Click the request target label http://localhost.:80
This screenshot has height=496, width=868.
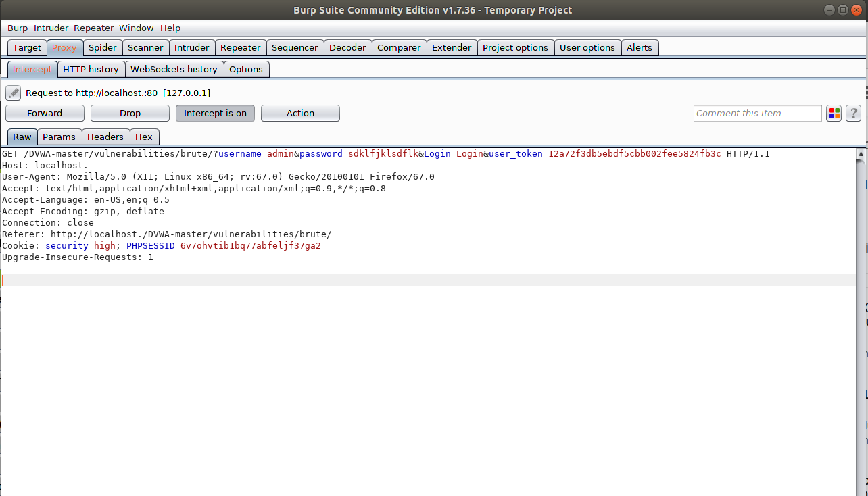click(116, 93)
